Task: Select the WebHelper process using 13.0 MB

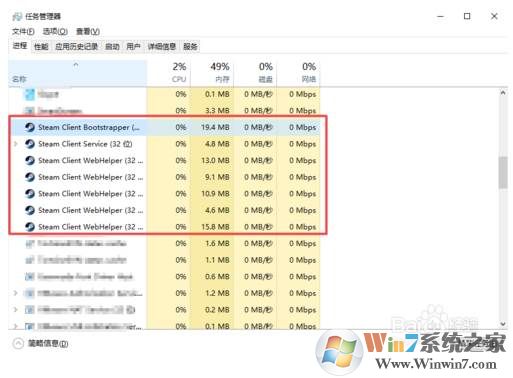Action: [x=166, y=161]
